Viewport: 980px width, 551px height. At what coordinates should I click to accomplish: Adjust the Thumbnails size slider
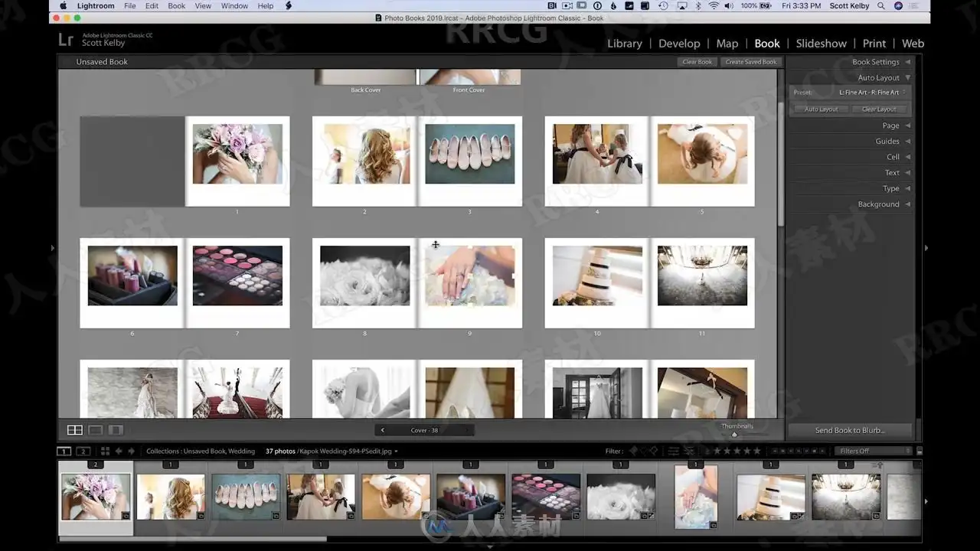click(735, 434)
